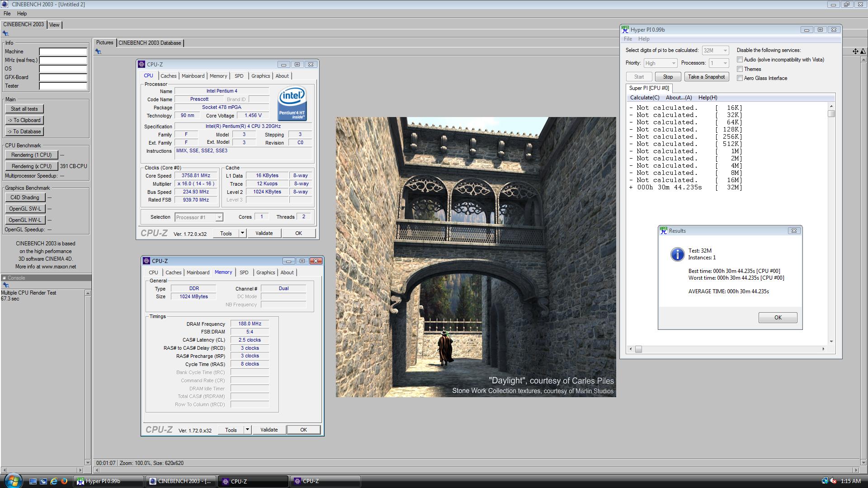868x488 pixels.
Task: Open the Processor #1 selection dropdown
Action: coord(198,217)
